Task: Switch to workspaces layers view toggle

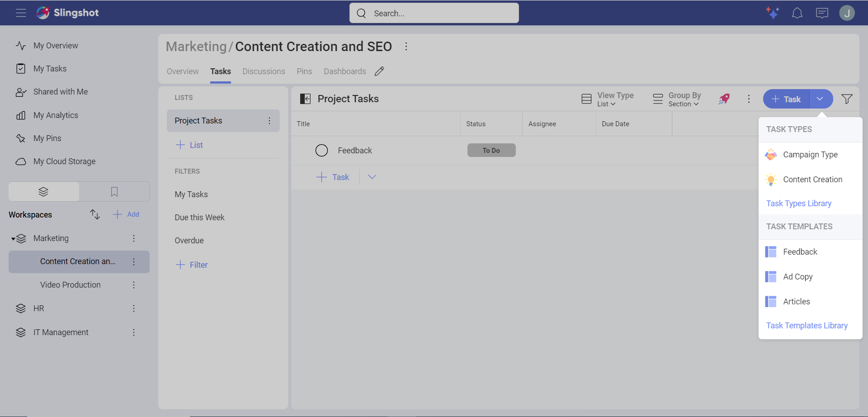Action: pos(44,192)
